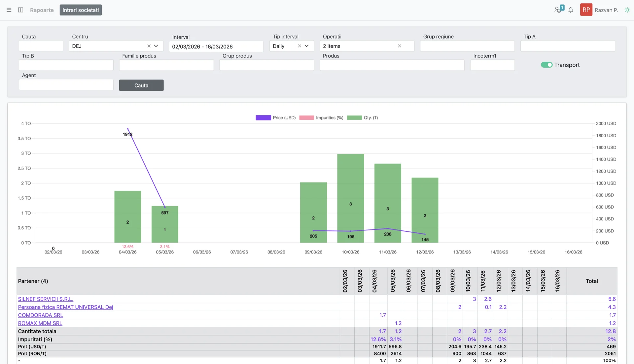The height and width of the screenshot is (364, 634).
Task: Open the notifications bell
Action: coord(571,10)
